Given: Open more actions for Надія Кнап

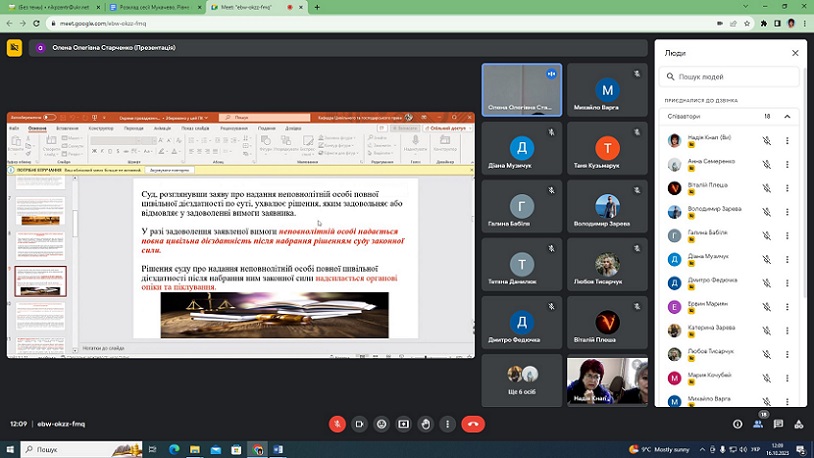Looking at the screenshot, I should (x=787, y=140).
